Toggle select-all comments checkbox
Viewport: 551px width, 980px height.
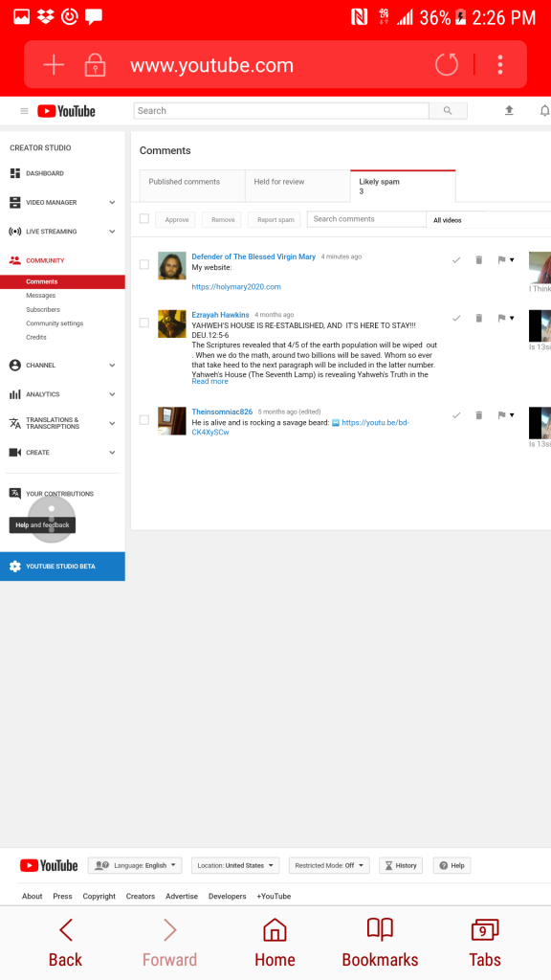point(144,219)
